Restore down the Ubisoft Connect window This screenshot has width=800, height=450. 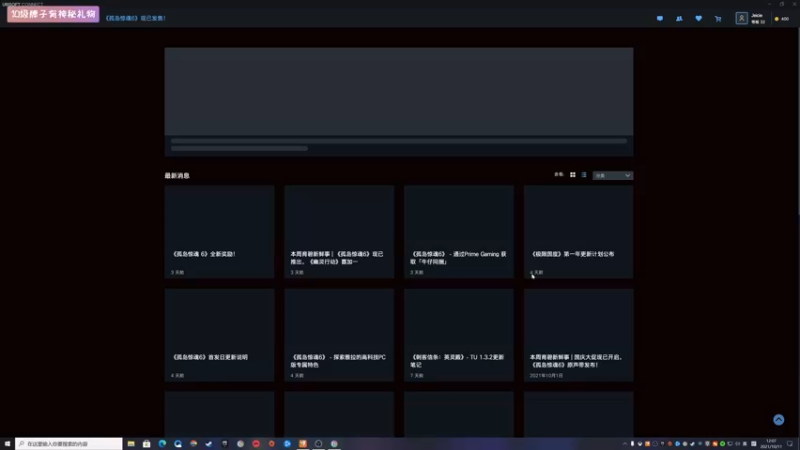(782, 4)
